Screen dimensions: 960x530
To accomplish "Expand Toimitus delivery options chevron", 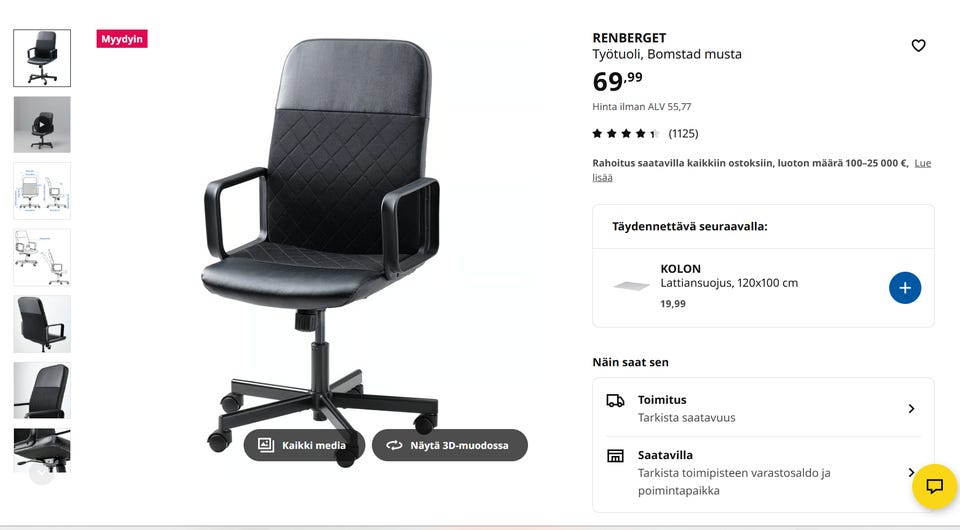I will [x=911, y=408].
